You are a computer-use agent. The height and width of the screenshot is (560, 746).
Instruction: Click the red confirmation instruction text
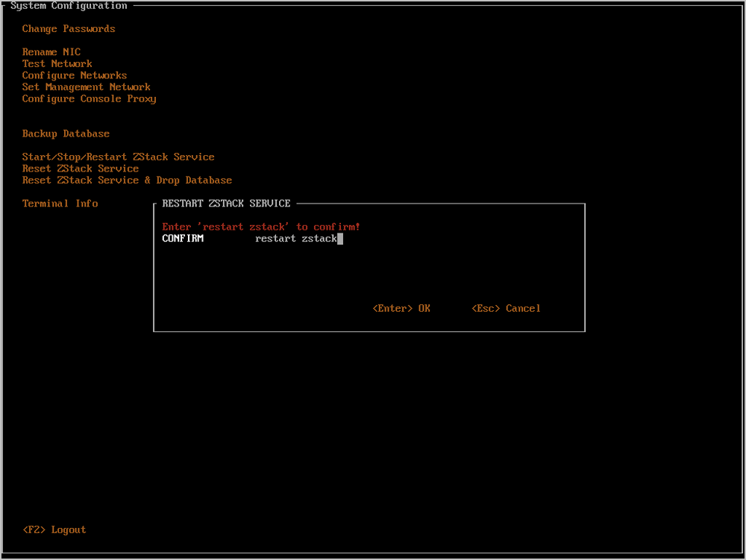click(261, 227)
